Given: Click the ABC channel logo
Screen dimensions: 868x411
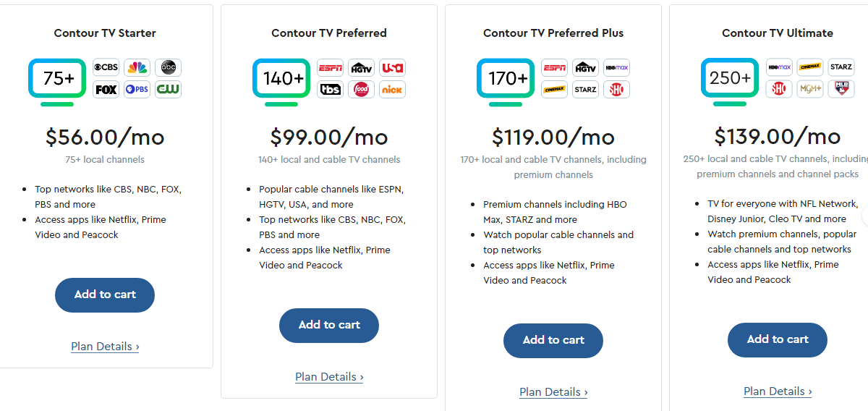Looking at the screenshot, I should [x=168, y=68].
